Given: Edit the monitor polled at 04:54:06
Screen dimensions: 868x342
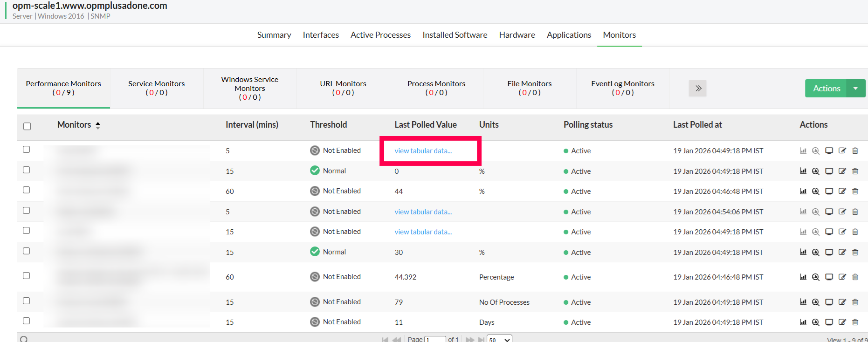Looking at the screenshot, I should 842,212.
